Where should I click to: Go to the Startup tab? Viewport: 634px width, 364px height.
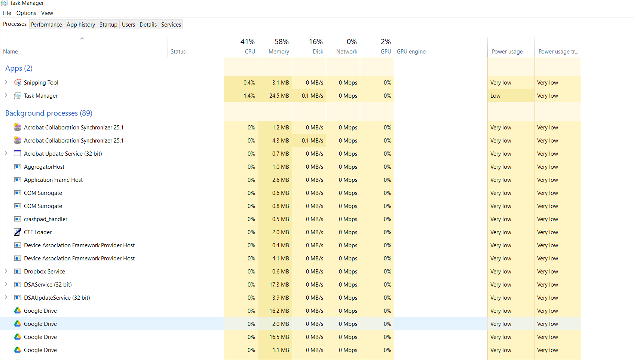[x=108, y=25]
